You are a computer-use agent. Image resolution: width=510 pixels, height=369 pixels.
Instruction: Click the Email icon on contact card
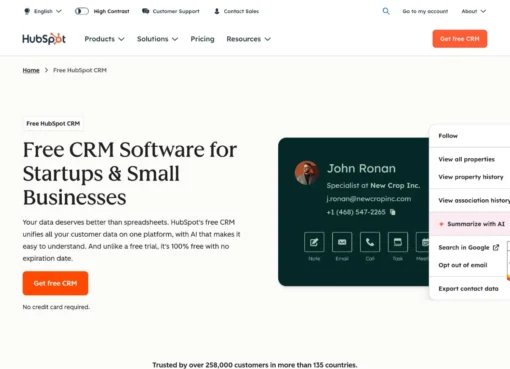point(342,242)
